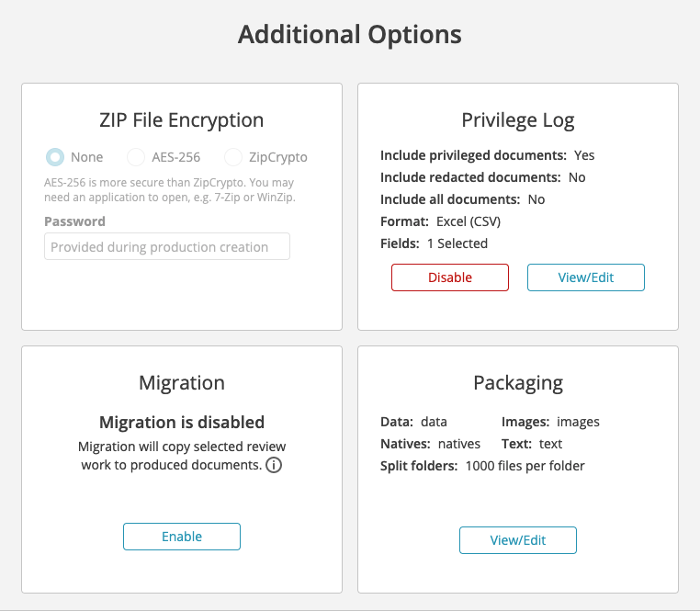Image resolution: width=700 pixels, height=611 pixels.
Task: Enable Migration
Action: tap(182, 537)
